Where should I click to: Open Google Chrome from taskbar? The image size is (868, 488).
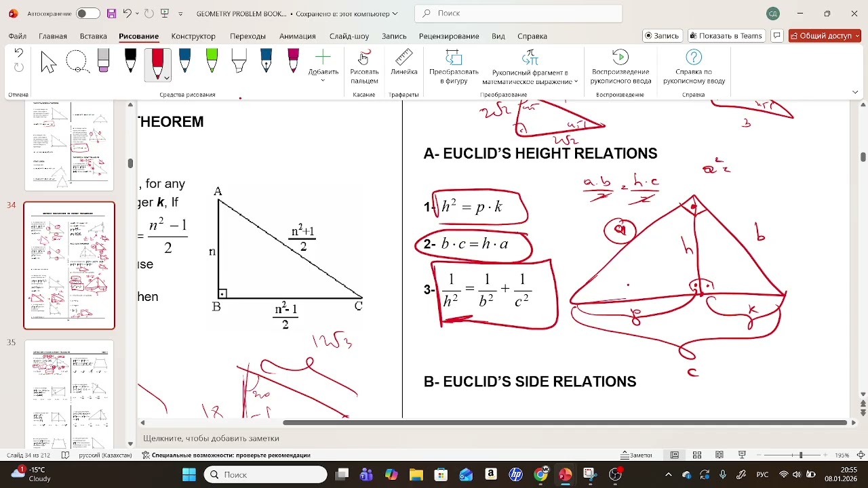point(540,474)
